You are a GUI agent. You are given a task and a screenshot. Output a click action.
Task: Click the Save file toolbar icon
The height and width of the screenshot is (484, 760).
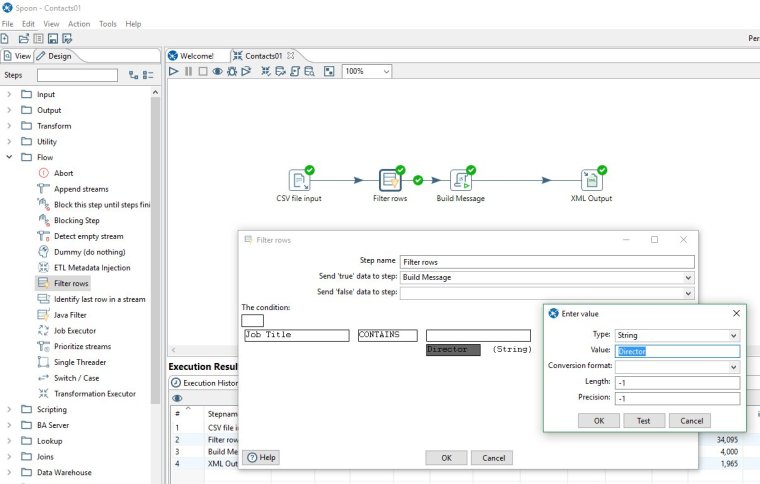tap(53, 39)
